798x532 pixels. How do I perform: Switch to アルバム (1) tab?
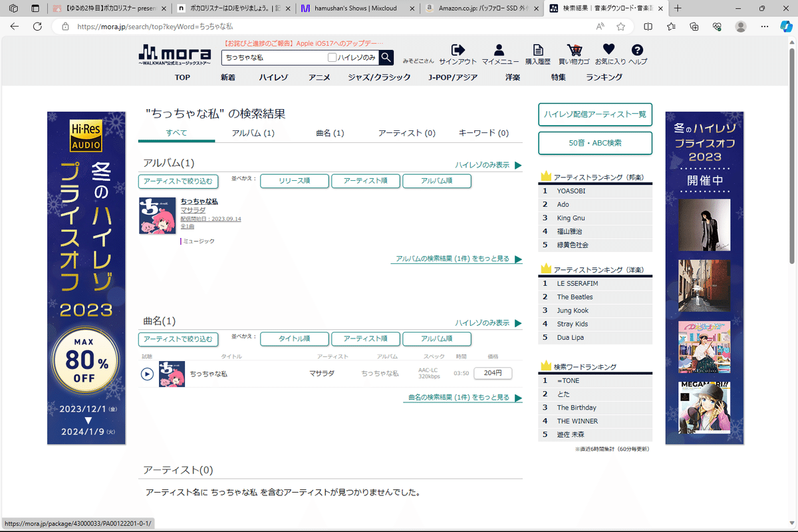tap(253, 133)
